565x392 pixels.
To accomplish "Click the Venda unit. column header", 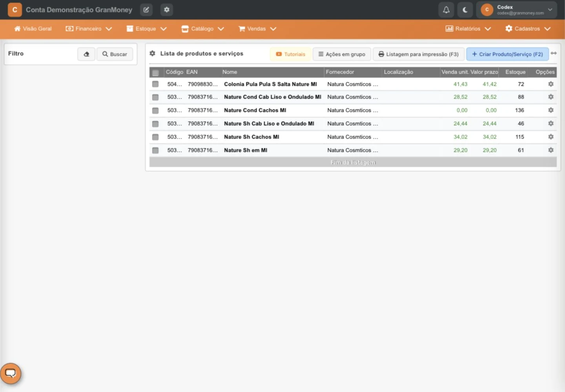I will (455, 72).
